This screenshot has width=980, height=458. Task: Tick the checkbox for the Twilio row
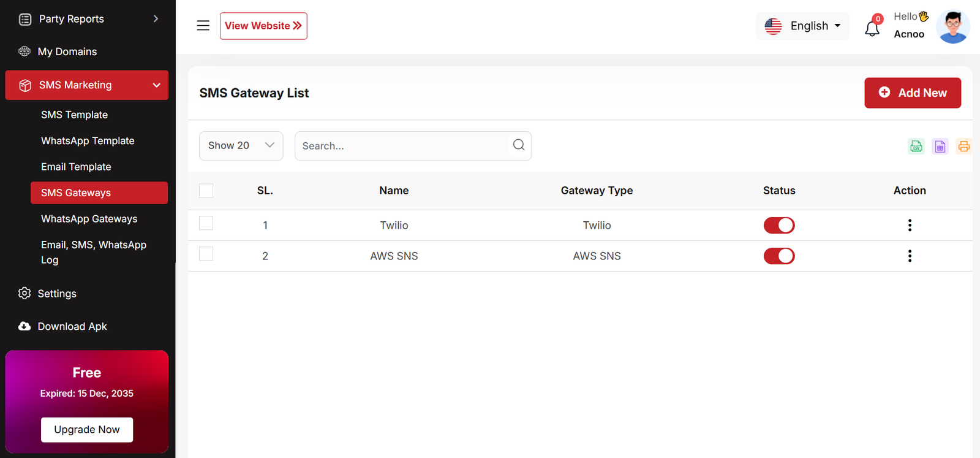tap(206, 223)
